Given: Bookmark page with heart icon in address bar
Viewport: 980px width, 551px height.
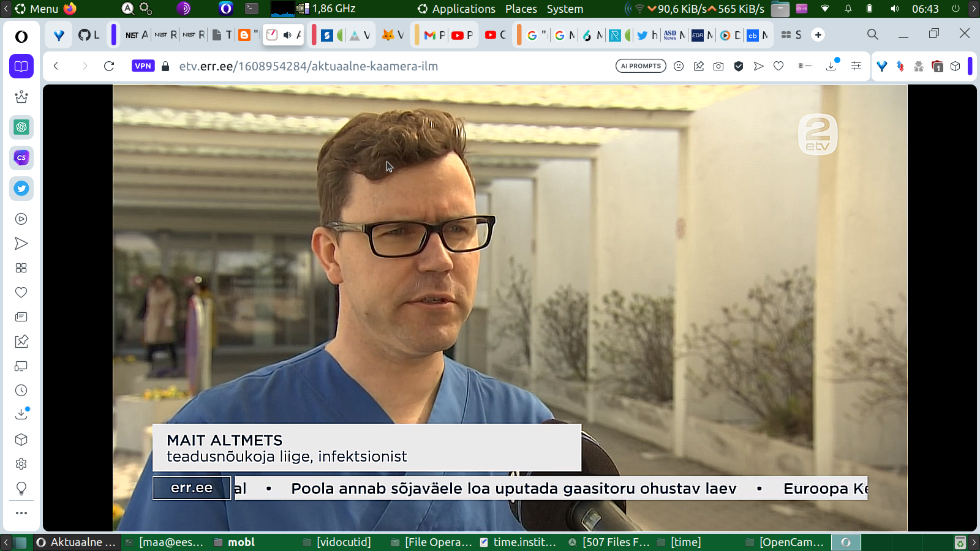Looking at the screenshot, I should [x=778, y=66].
